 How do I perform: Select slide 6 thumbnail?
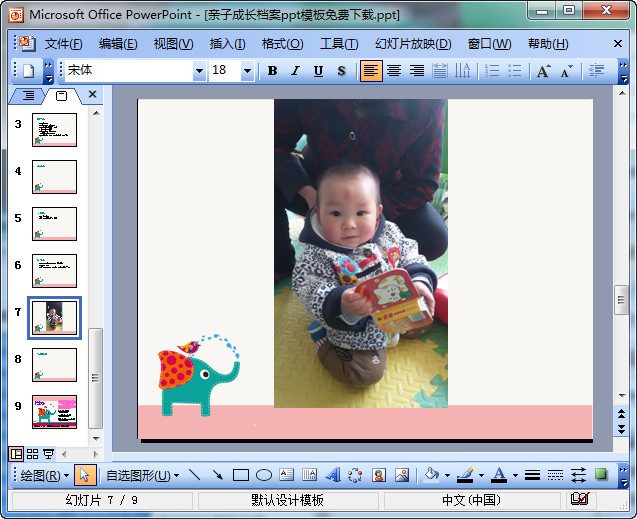[54, 271]
